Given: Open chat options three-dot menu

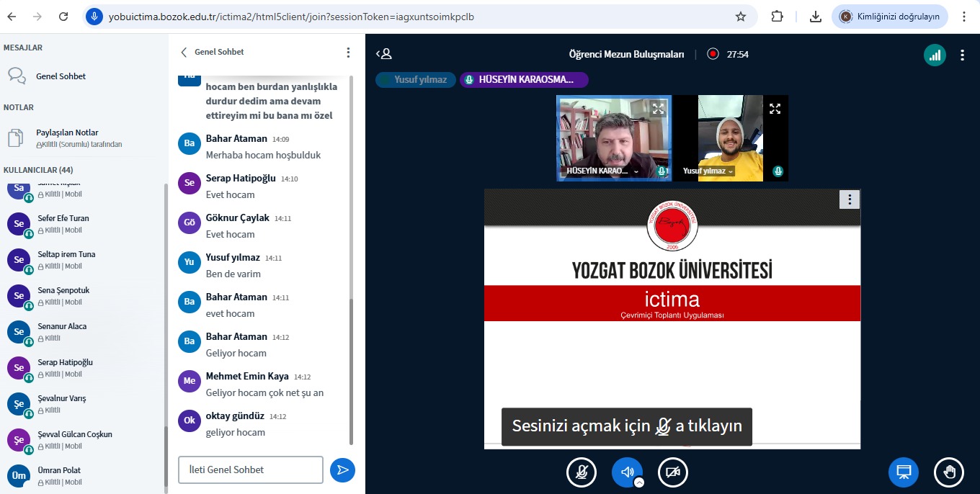Looking at the screenshot, I should click(x=348, y=53).
